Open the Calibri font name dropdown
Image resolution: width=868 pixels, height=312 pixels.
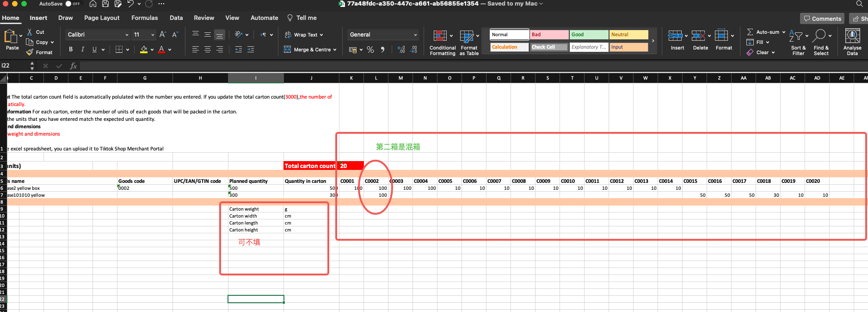127,35
